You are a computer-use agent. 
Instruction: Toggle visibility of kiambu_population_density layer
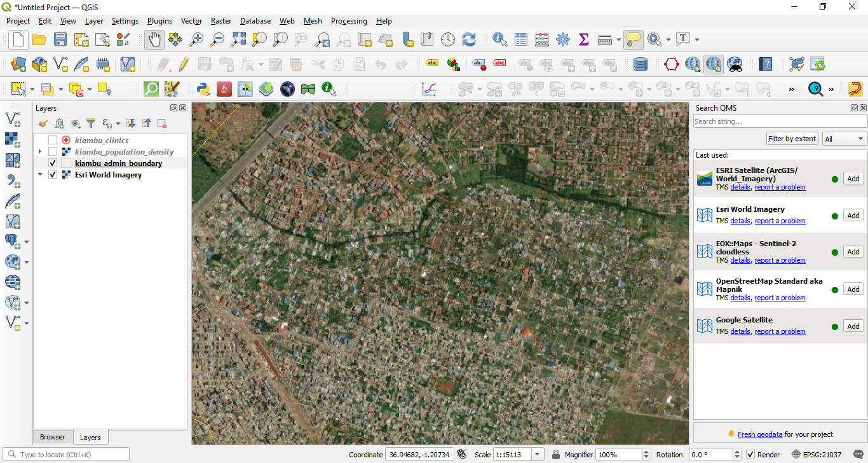53,151
